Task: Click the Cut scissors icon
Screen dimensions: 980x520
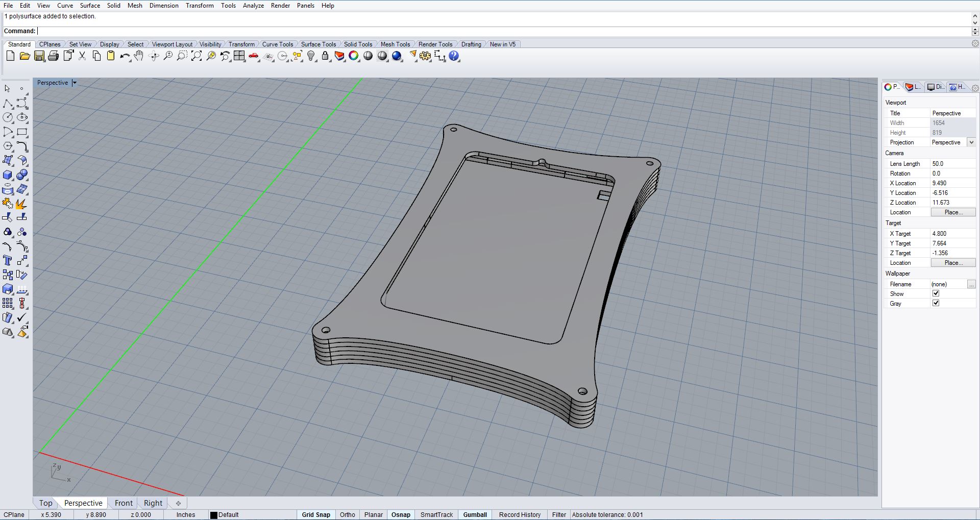Action: click(x=82, y=56)
